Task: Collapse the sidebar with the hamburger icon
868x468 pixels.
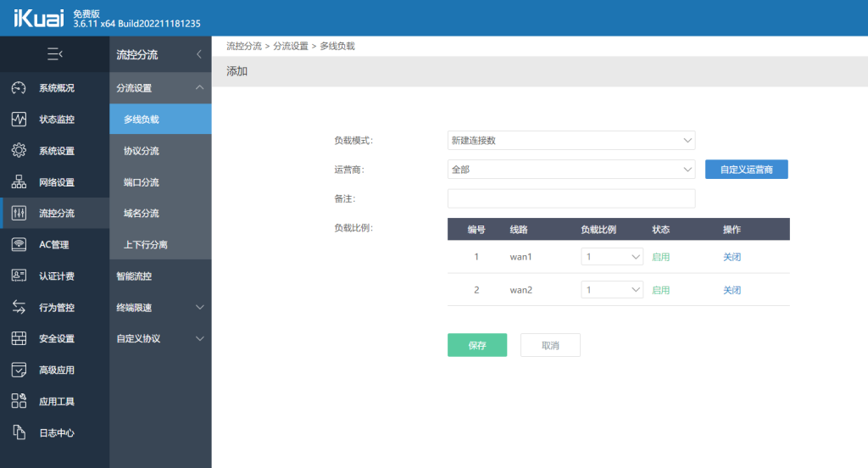Action: point(54,53)
